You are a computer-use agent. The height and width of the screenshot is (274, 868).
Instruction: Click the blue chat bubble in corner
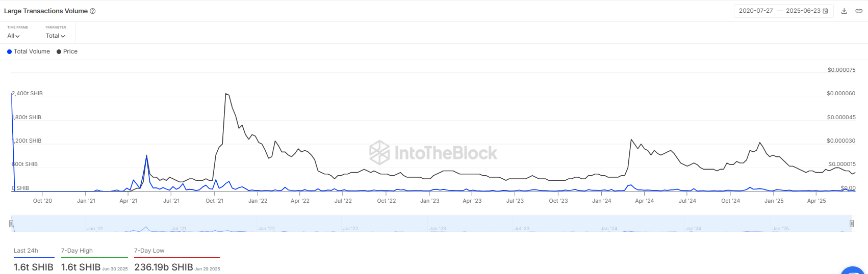853,271
